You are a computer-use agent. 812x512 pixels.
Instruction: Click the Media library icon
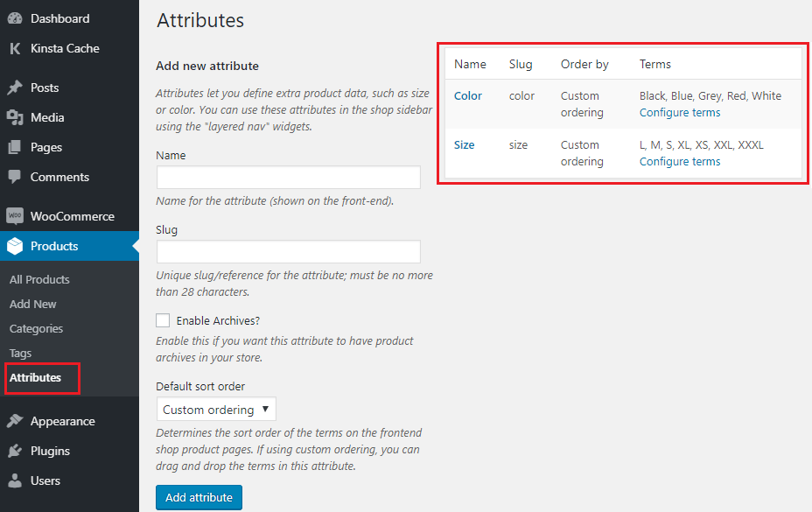15,117
